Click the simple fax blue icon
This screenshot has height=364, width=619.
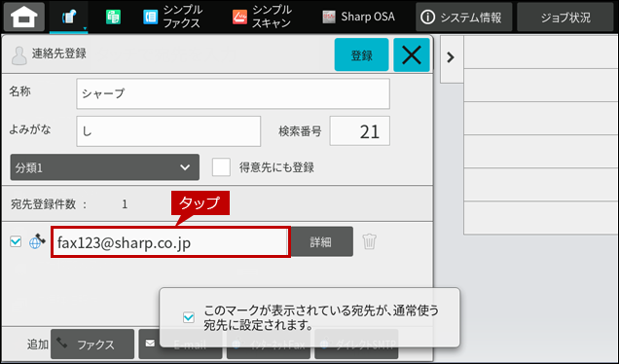151,17
